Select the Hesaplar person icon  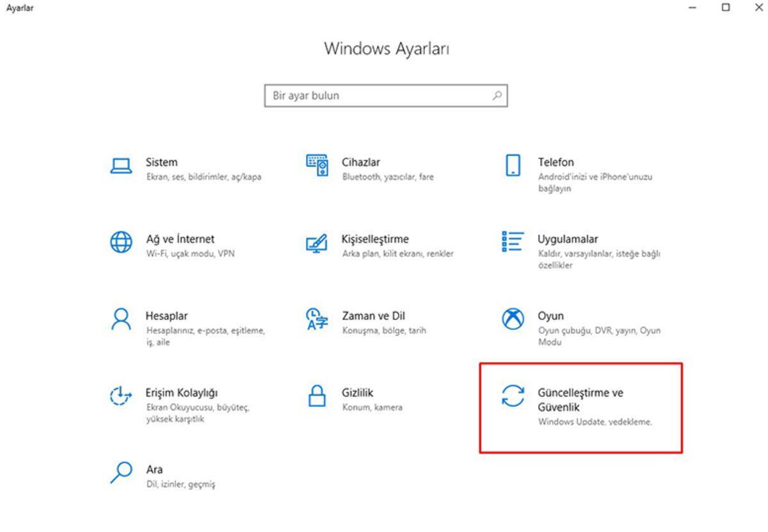123,320
